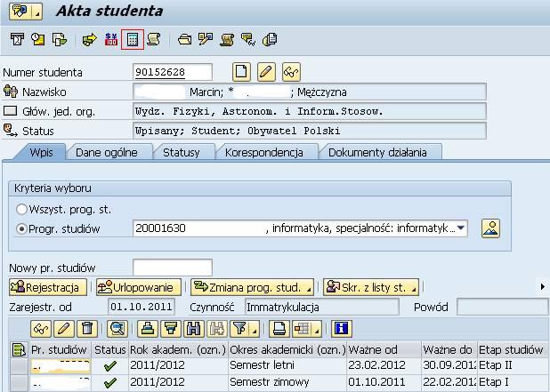Screen dimensions: 550x392
Task: Click the Rok akadem. (ozn.) column header
Action: pyautogui.click(x=178, y=349)
